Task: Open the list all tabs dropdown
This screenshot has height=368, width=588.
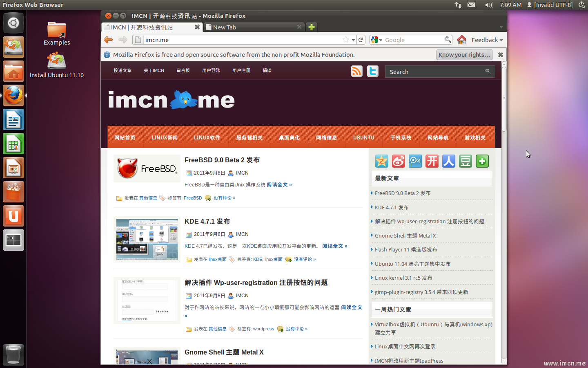Action: click(501, 27)
